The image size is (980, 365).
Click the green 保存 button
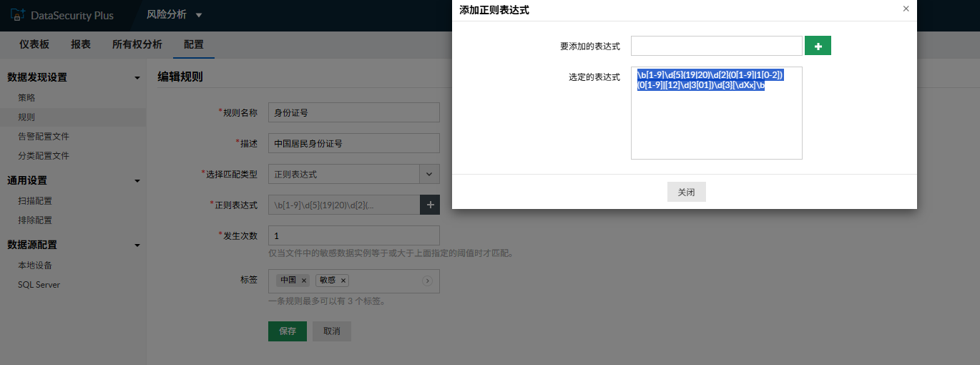(x=288, y=331)
